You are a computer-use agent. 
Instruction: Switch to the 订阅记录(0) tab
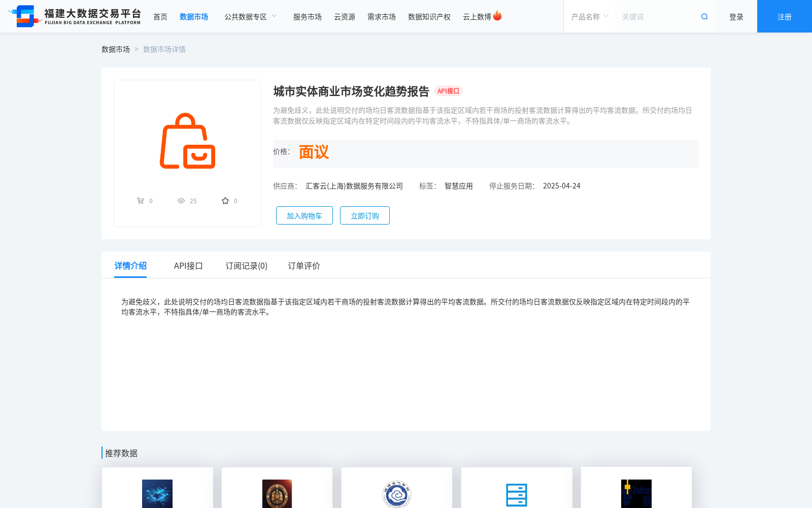click(x=247, y=266)
